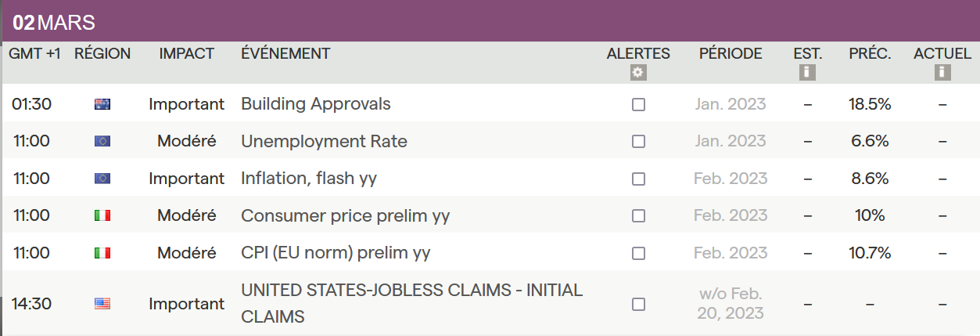Viewport: 980px width, 336px height.
Task: Open alerts settings gear icon
Action: point(638,73)
